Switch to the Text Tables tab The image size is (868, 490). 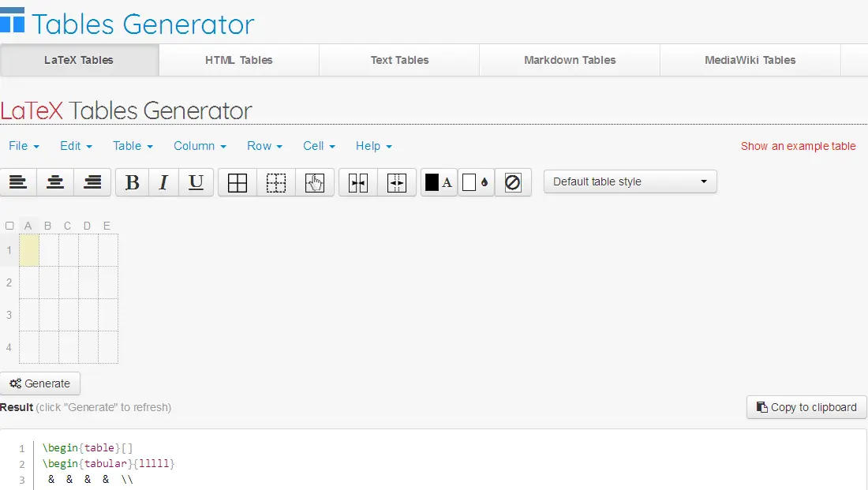click(x=400, y=60)
